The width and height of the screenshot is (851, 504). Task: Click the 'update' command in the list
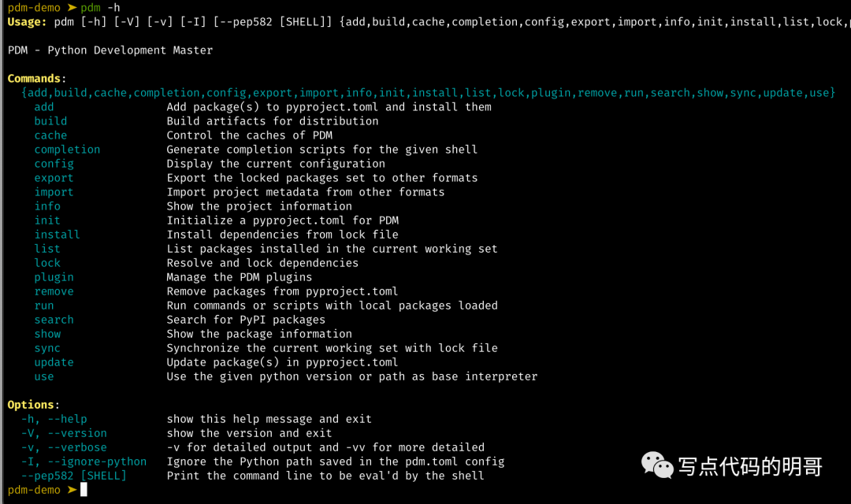tap(54, 362)
